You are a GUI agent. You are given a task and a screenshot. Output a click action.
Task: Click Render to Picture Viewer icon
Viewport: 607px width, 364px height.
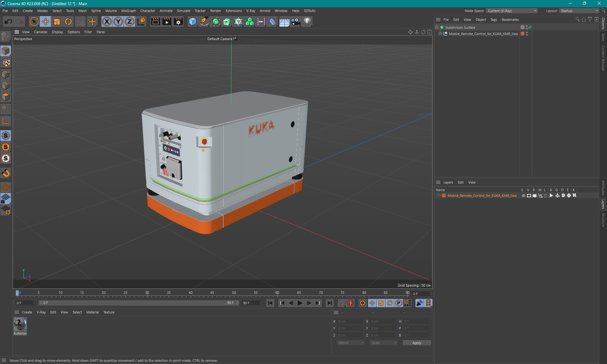167,21
